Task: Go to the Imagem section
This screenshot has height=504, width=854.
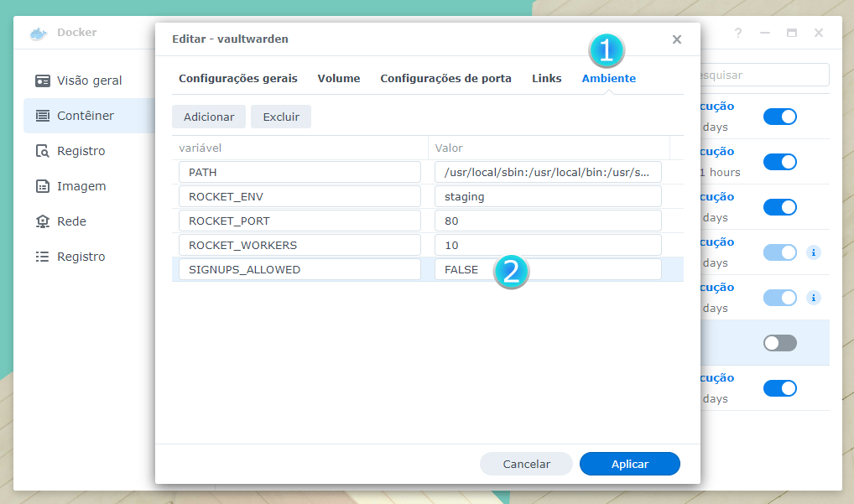Action: [81, 186]
